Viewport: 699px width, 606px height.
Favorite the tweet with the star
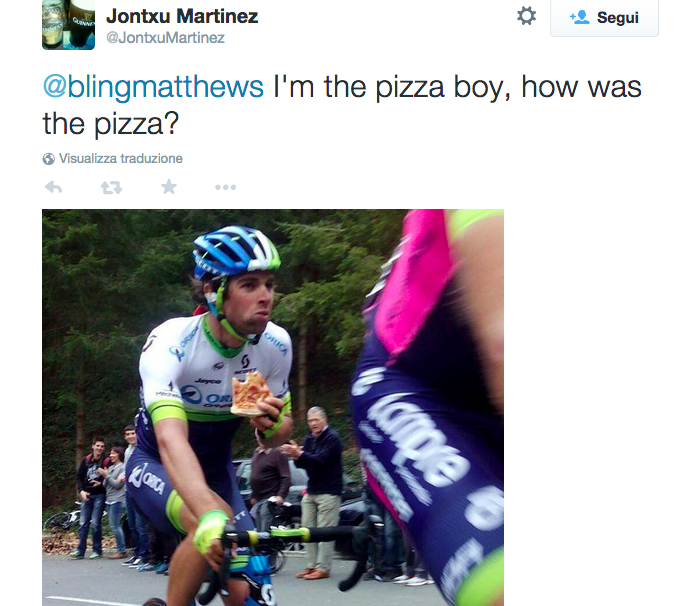(169, 187)
